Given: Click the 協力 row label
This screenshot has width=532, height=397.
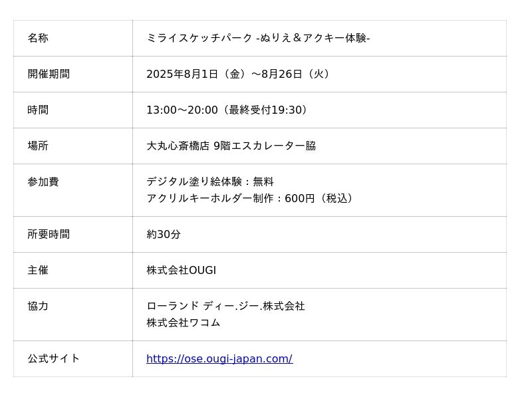Looking at the screenshot, I should click(38, 307).
